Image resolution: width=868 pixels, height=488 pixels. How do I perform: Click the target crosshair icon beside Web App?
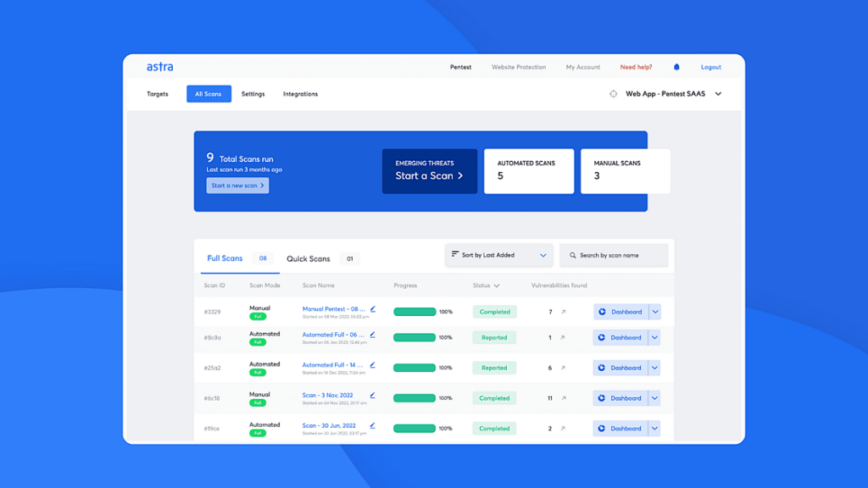pos(614,94)
